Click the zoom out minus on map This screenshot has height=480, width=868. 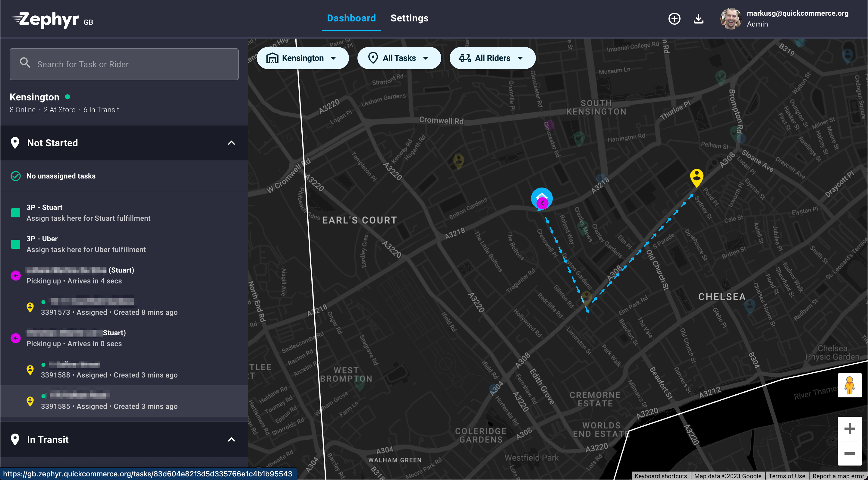(x=850, y=453)
